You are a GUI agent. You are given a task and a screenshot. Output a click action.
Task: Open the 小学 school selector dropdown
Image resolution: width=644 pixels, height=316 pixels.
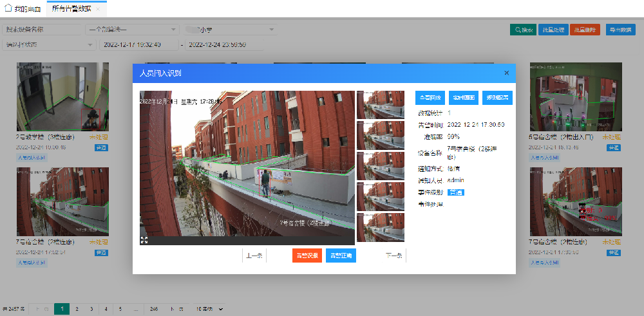click(x=230, y=30)
